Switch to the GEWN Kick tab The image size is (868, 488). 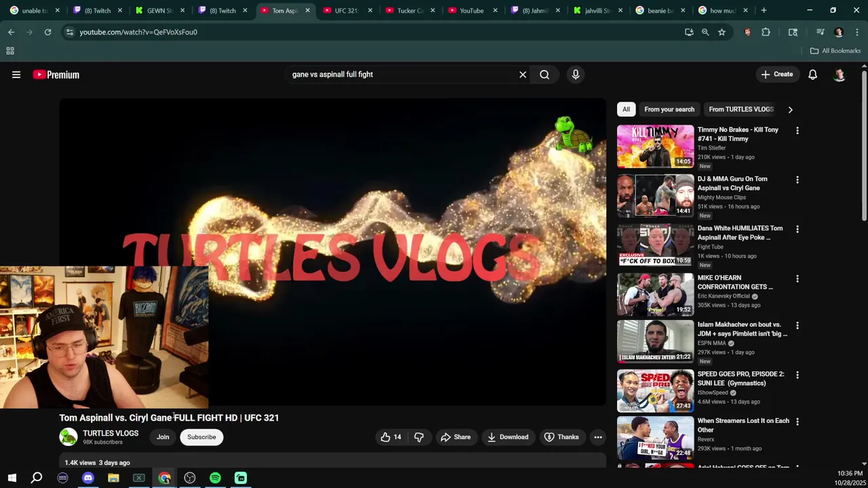click(160, 10)
